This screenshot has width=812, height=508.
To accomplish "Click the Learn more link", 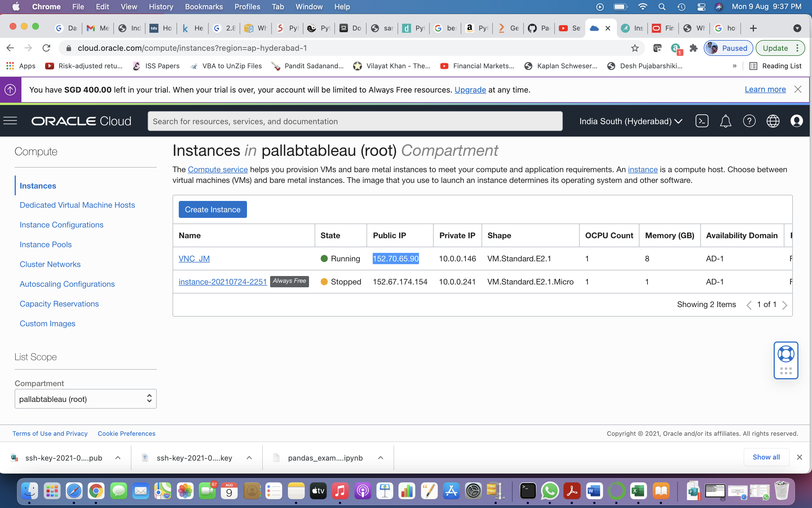I will point(765,89).
